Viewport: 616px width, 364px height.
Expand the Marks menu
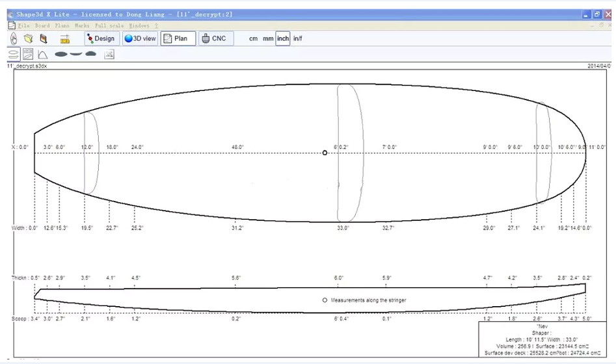click(82, 25)
